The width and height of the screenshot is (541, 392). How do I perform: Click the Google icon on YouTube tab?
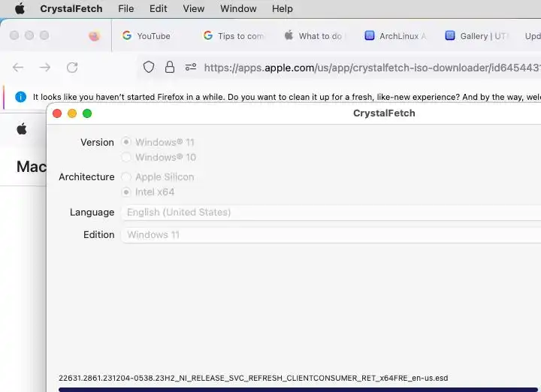click(127, 35)
